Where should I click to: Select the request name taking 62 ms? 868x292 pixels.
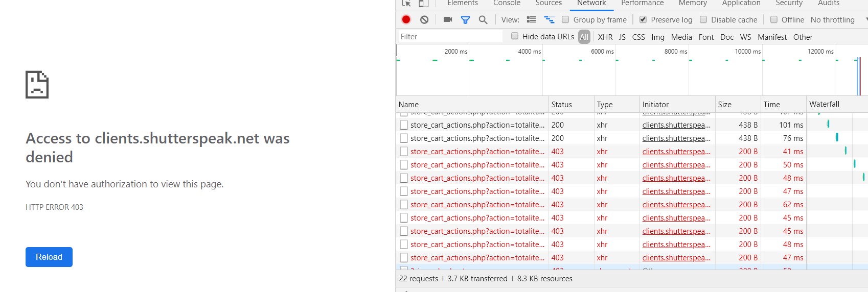click(477, 204)
